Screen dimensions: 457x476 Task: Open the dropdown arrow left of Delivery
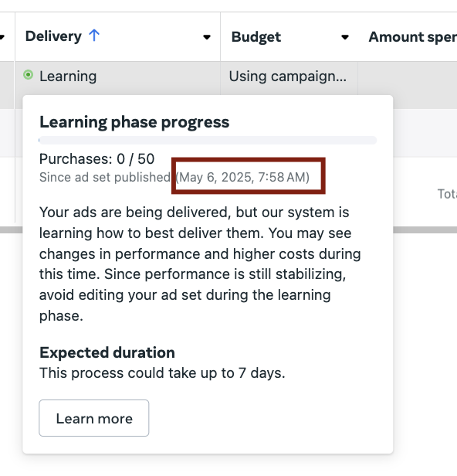[x=2, y=37]
